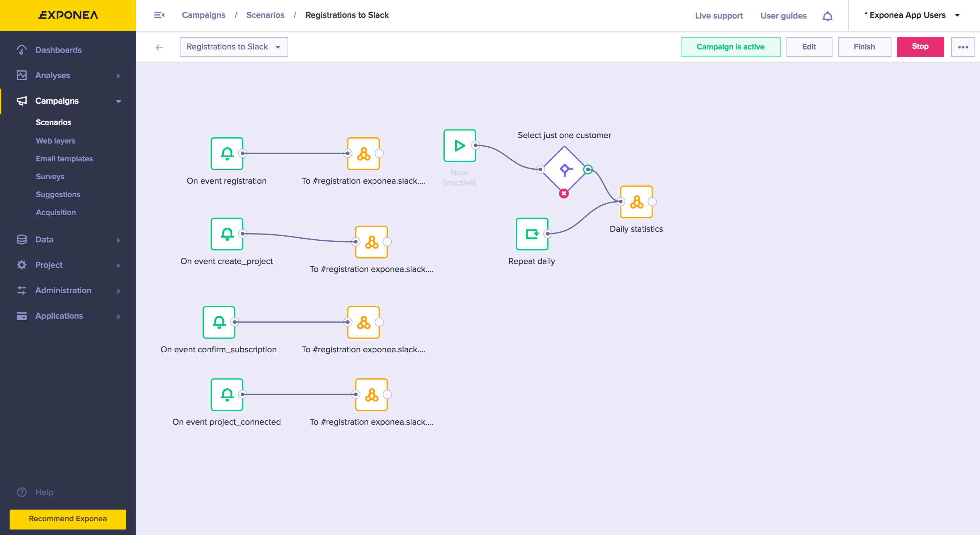Click the notification bell icon in header

point(827,16)
